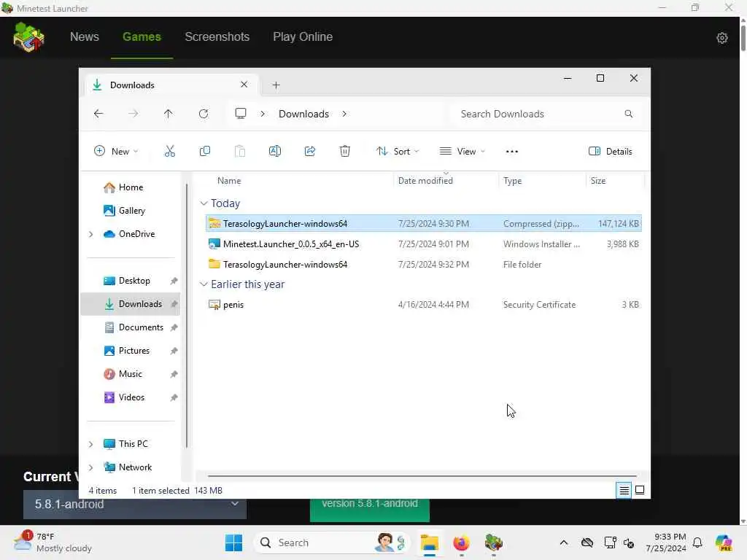Click the Rename icon in toolbar
747x560 pixels.
click(x=275, y=152)
